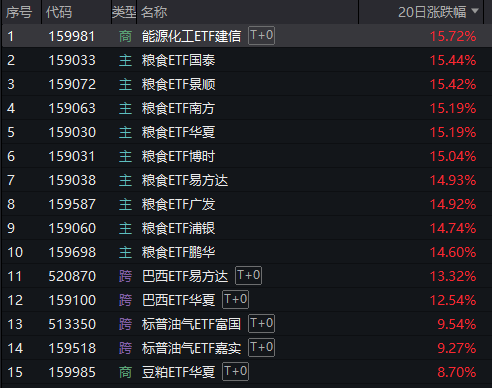Select the 粮食ETF国泰 name
The width and height of the screenshot is (492, 388).
click(x=178, y=60)
